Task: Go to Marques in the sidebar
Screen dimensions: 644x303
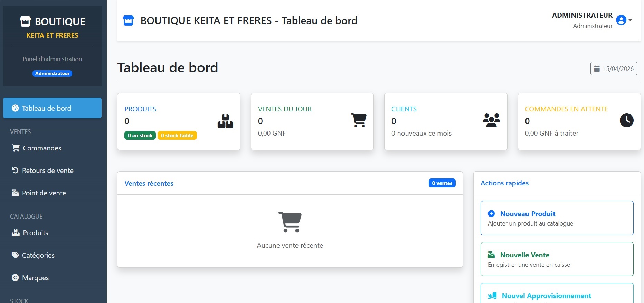Action: pyautogui.click(x=35, y=278)
